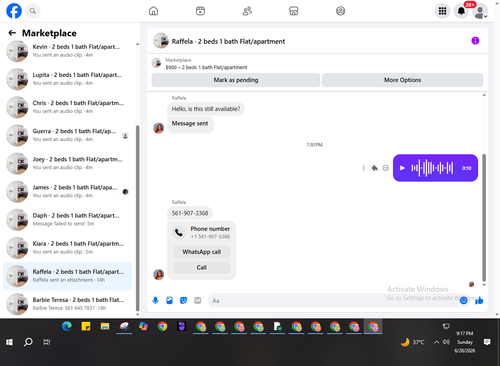Open File Explorer from taskbar
Screen dimensions: 500x366
click(105, 326)
